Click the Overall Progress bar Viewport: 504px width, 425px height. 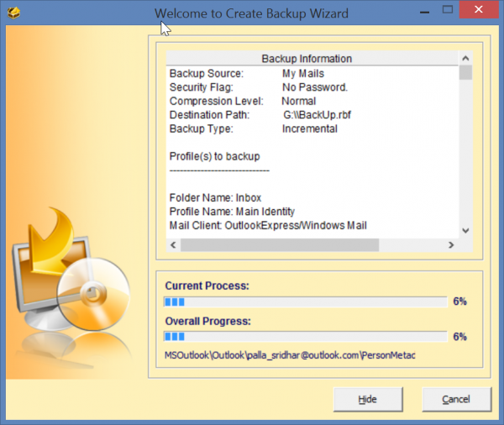click(305, 337)
